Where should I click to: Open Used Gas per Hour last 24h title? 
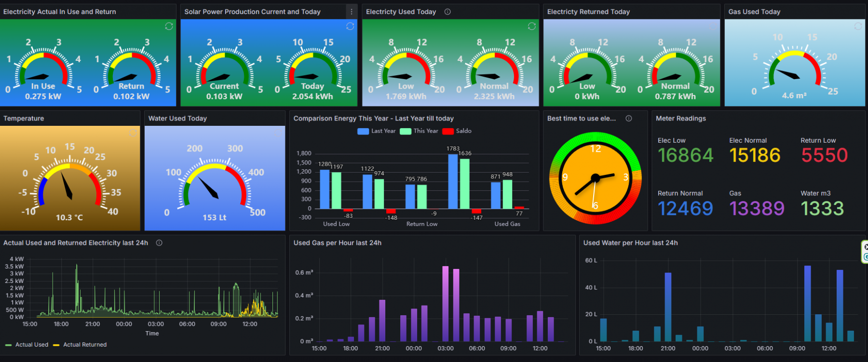[x=337, y=243]
